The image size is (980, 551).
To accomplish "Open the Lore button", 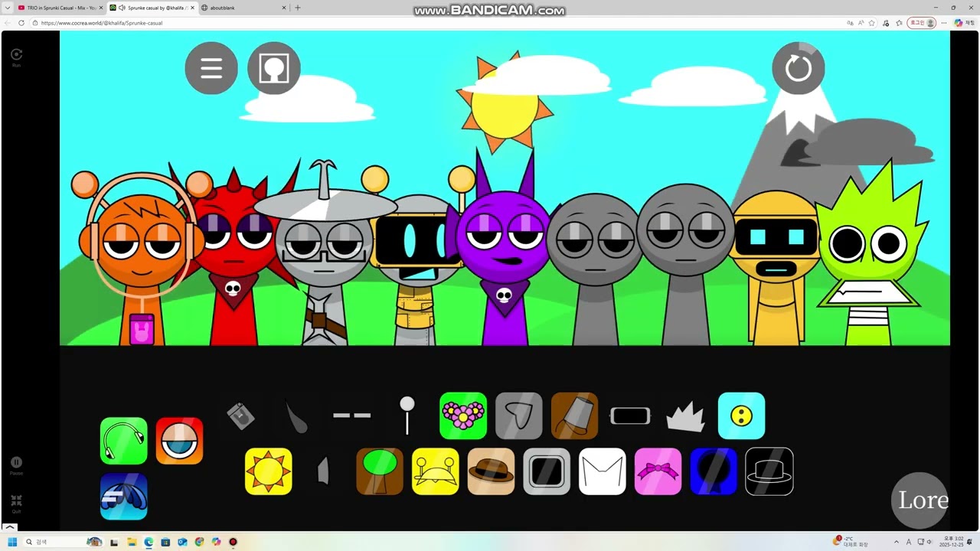I will [920, 500].
